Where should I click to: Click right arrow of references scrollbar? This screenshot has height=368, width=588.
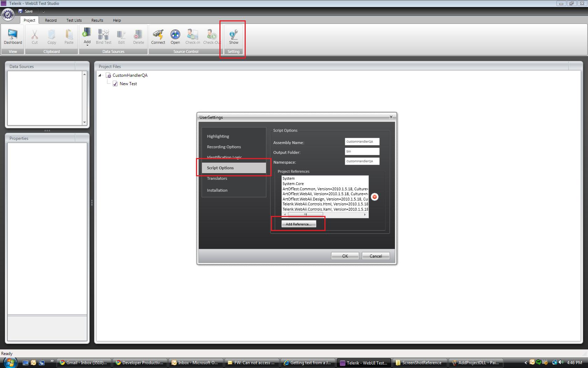coord(365,214)
